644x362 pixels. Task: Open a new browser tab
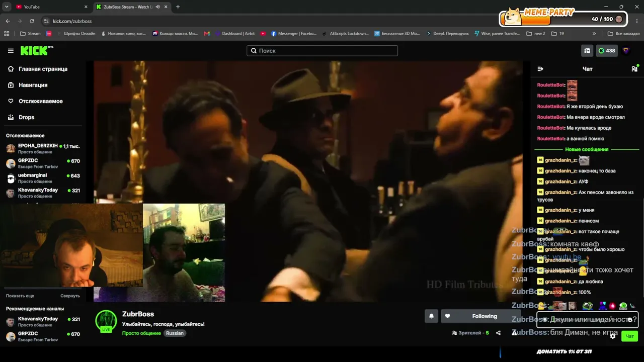(178, 7)
